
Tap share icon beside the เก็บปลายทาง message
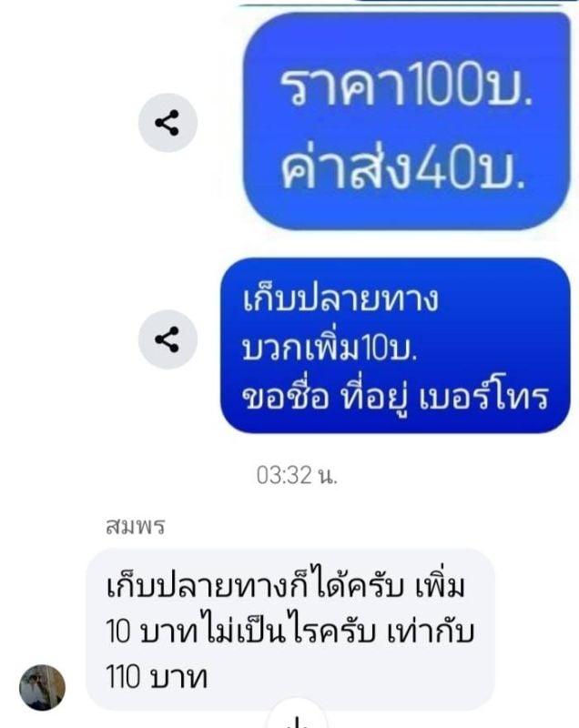(168, 339)
